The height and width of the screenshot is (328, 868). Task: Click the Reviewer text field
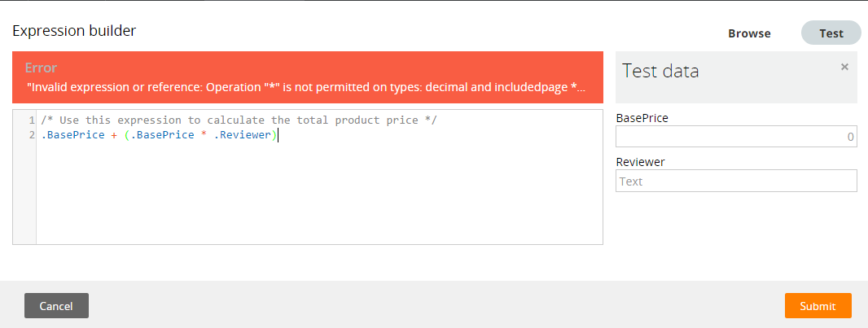click(x=736, y=181)
